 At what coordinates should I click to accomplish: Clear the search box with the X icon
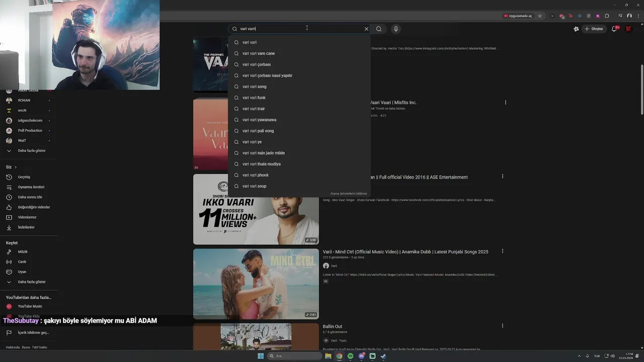(366, 29)
